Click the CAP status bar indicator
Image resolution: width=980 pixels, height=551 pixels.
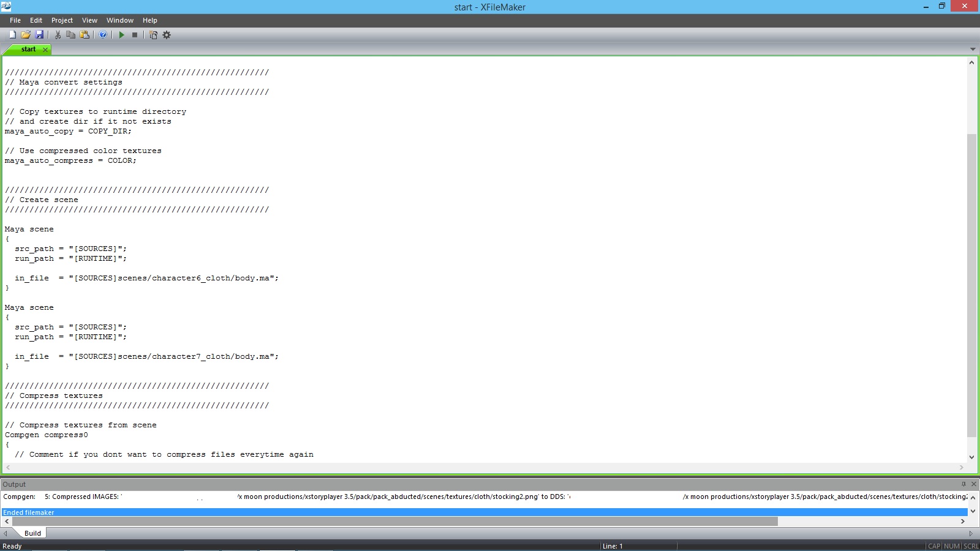point(934,546)
